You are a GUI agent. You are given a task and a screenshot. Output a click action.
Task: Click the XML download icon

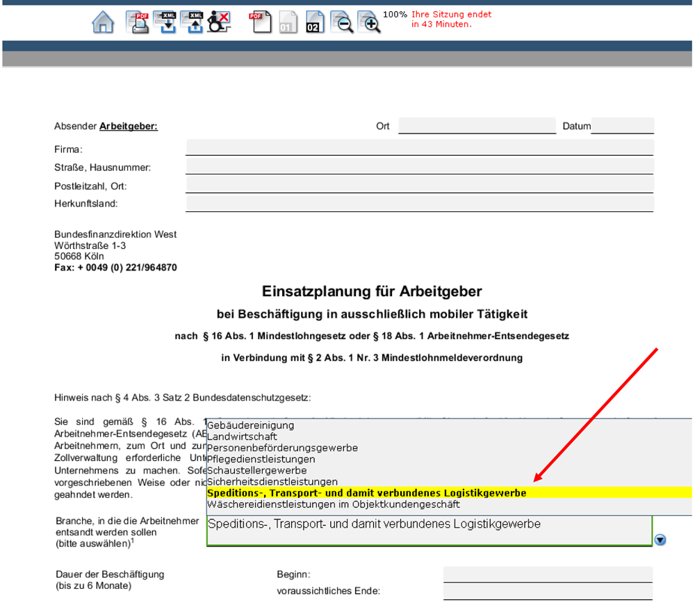pyautogui.click(x=165, y=23)
